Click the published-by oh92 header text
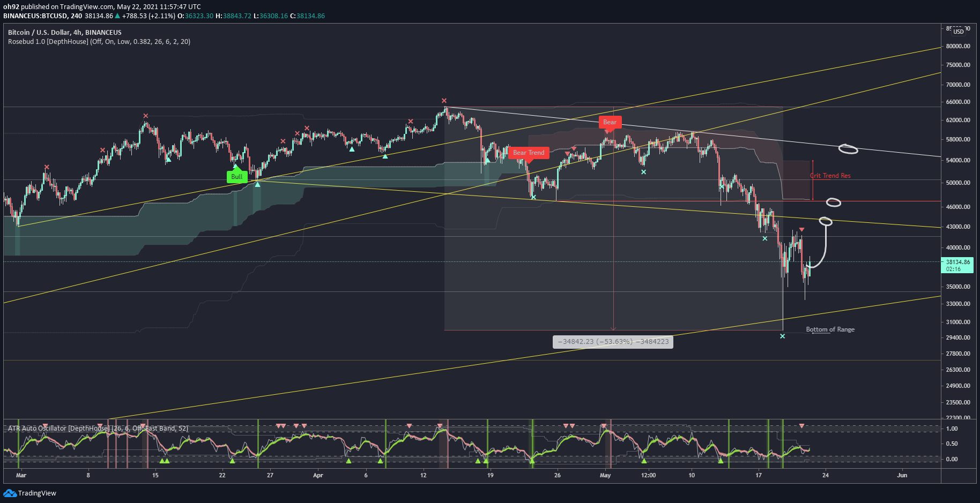The width and height of the screenshot is (980, 503). tap(102, 7)
